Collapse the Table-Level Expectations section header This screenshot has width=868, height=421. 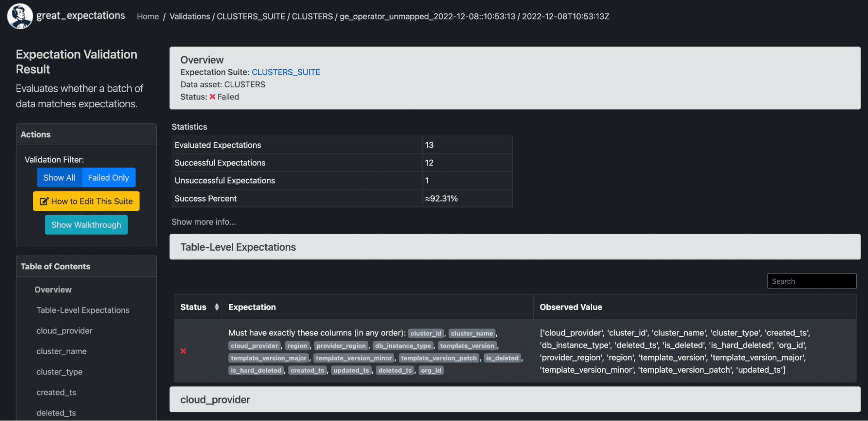[238, 247]
